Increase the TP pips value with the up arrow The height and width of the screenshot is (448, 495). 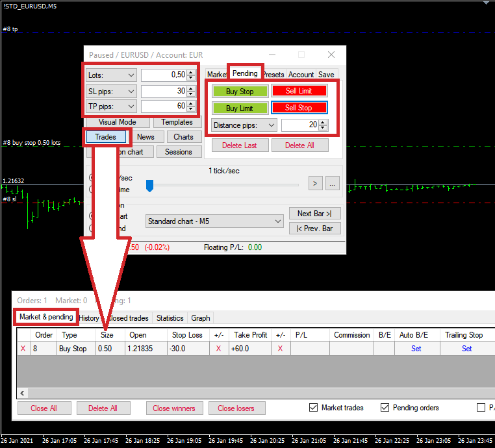[191, 103]
